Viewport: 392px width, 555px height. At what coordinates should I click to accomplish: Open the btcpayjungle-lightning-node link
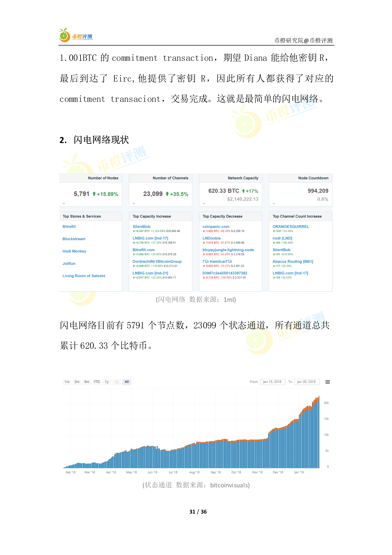228,250
